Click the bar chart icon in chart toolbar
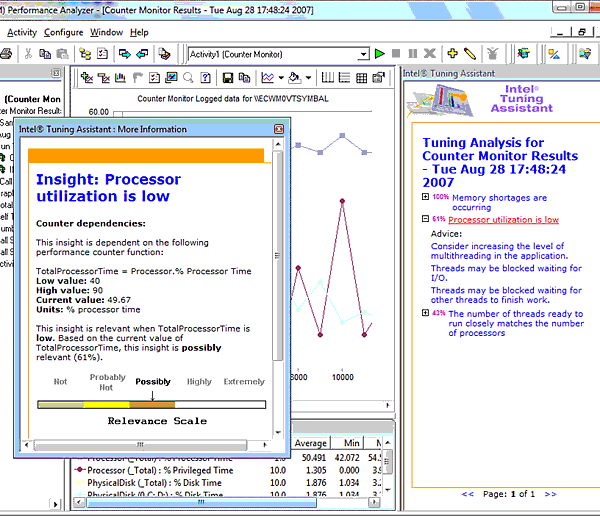Image resolution: width=600 pixels, height=516 pixels. [x=120, y=78]
